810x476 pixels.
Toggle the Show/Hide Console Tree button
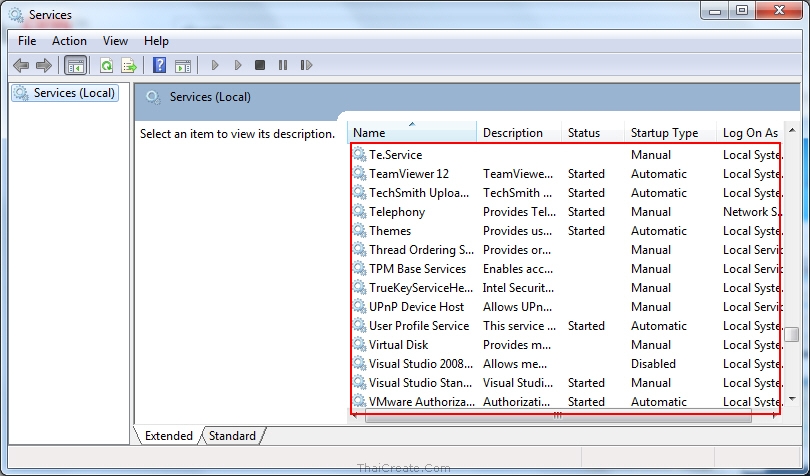(74, 66)
